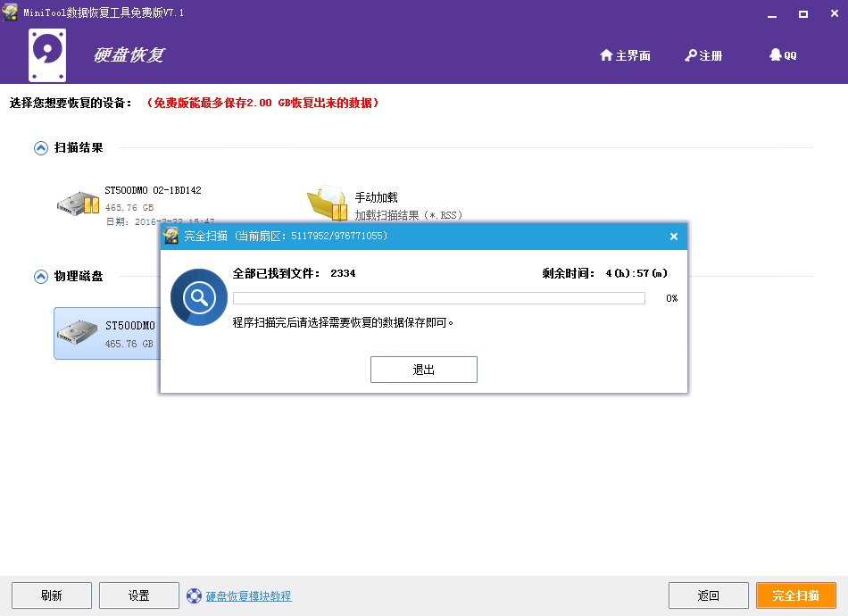
Task: Click the MiniTool app icon in title bar
Action: click(x=10, y=12)
